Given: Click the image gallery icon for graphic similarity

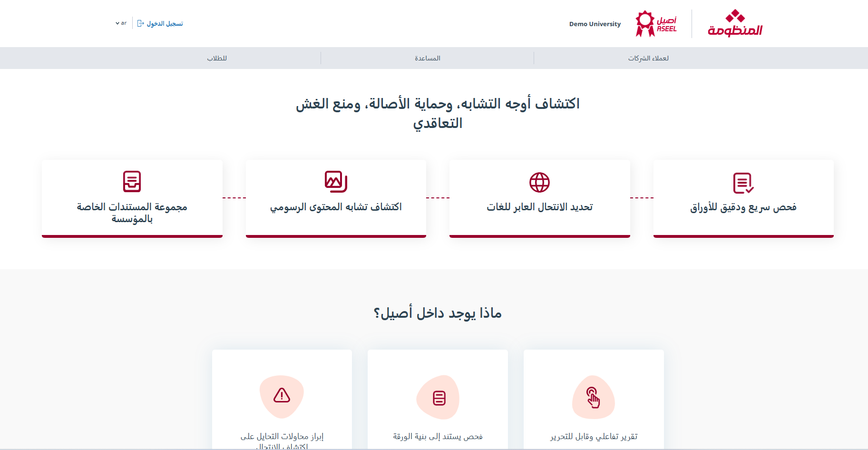Looking at the screenshot, I should 336,182.
